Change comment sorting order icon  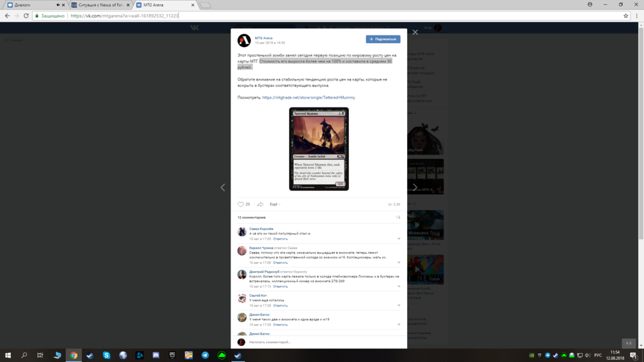(x=397, y=218)
